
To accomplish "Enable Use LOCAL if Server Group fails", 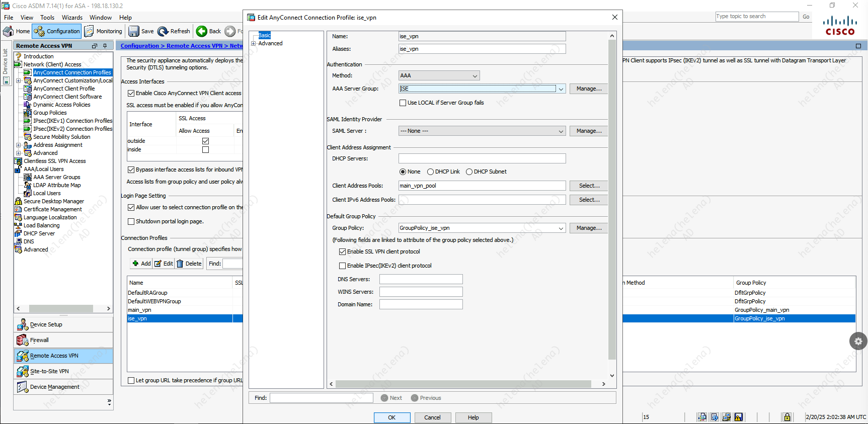I will 403,103.
